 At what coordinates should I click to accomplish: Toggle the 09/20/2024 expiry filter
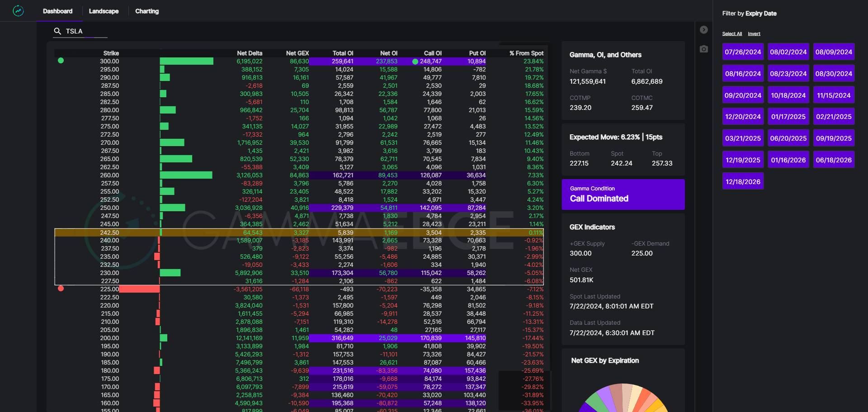click(x=743, y=95)
